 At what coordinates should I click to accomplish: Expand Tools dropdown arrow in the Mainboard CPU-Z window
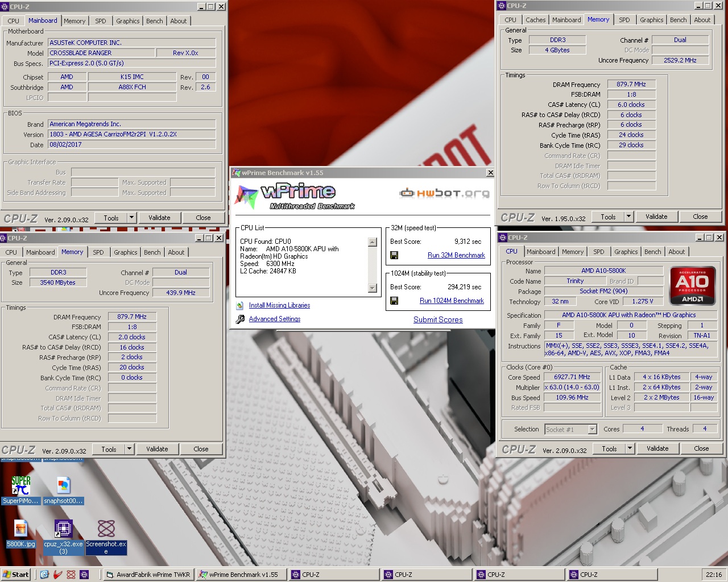point(131,217)
